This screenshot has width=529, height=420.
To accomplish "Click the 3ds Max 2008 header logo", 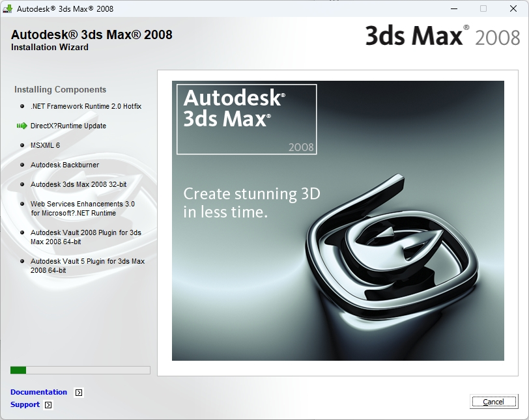I will pyautogui.click(x=442, y=35).
